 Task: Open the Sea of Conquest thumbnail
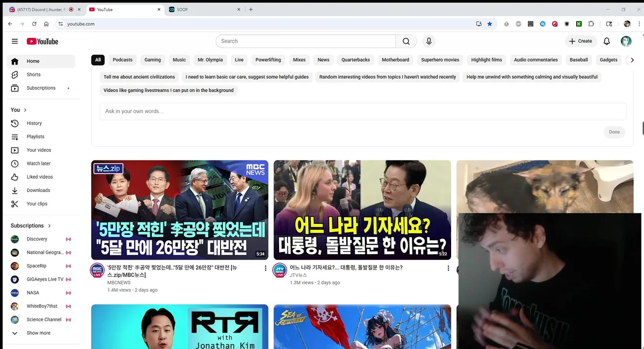pos(362,327)
